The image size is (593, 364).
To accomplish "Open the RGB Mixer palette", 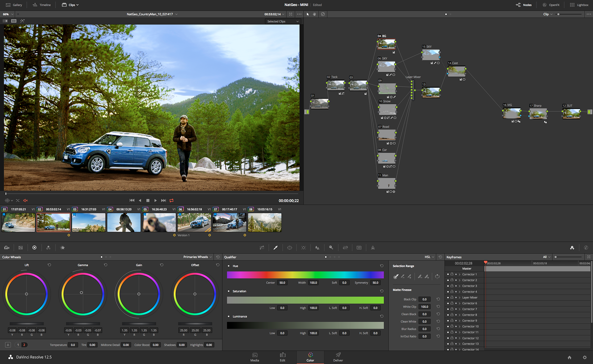I will [48, 248].
